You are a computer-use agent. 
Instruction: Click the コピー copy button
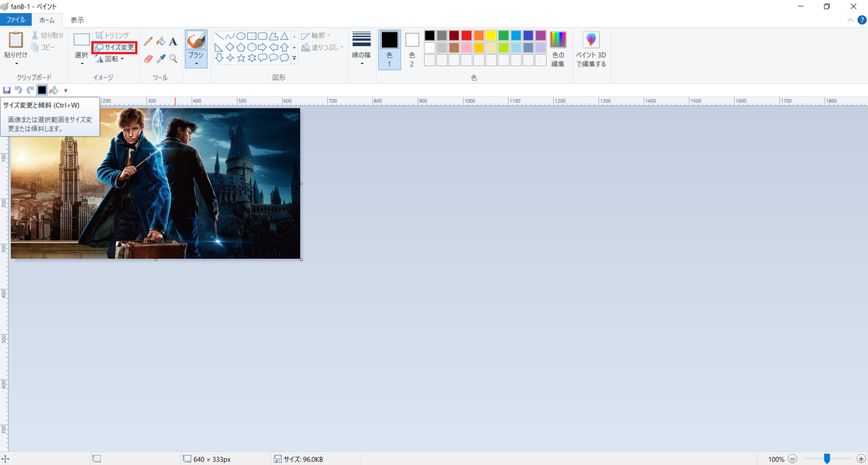click(x=43, y=47)
